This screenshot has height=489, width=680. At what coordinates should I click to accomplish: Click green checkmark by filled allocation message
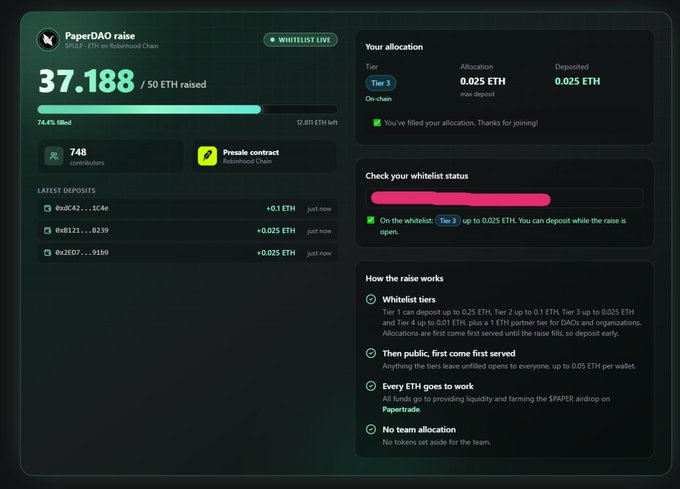(x=377, y=123)
